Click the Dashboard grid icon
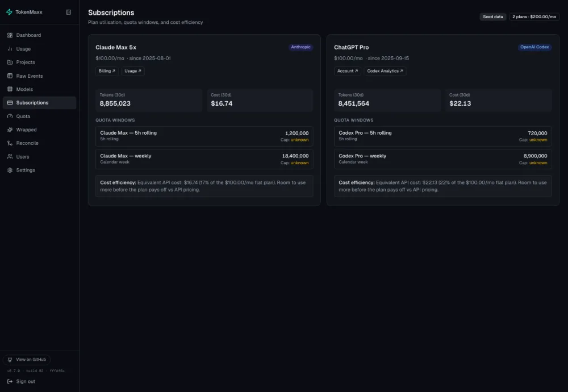 click(x=10, y=35)
